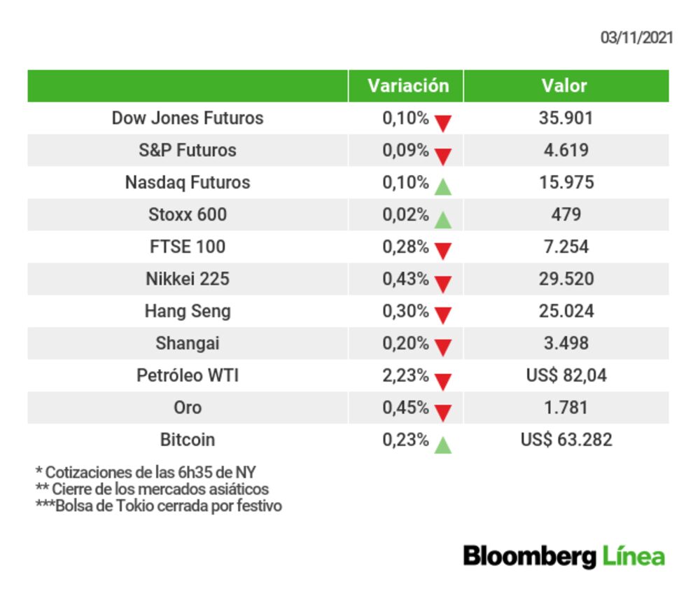
Task: Click the green up arrow for Nasdaq Futuros
Action: tap(442, 187)
